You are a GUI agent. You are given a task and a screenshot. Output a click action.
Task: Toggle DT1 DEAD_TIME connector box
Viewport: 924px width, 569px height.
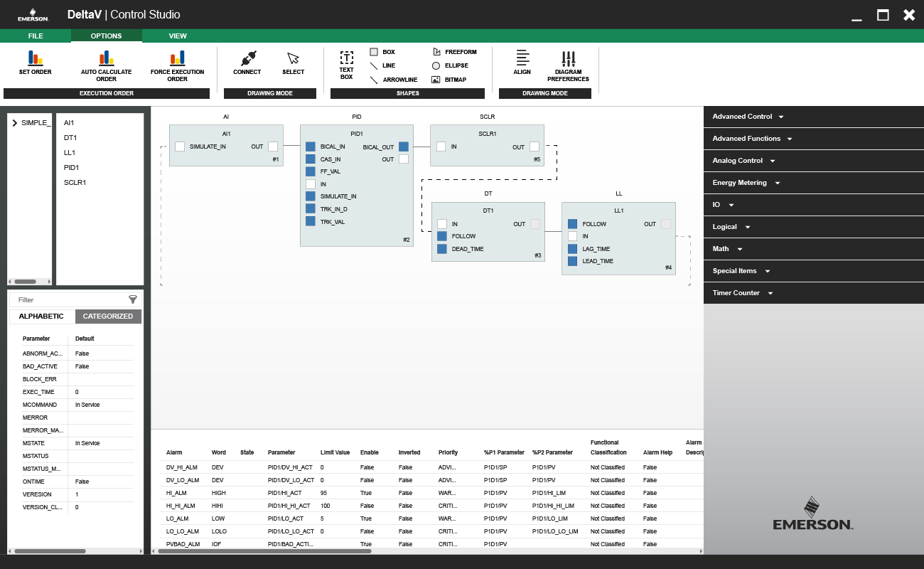click(442, 249)
